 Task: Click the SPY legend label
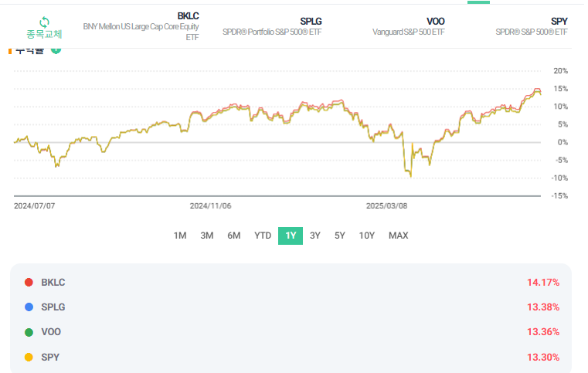pyautogui.click(x=50, y=358)
